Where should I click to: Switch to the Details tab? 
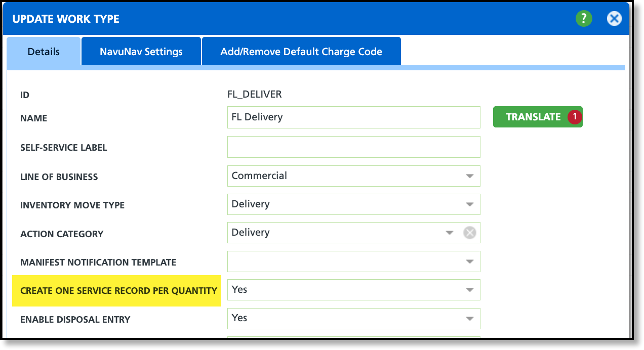click(x=44, y=52)
